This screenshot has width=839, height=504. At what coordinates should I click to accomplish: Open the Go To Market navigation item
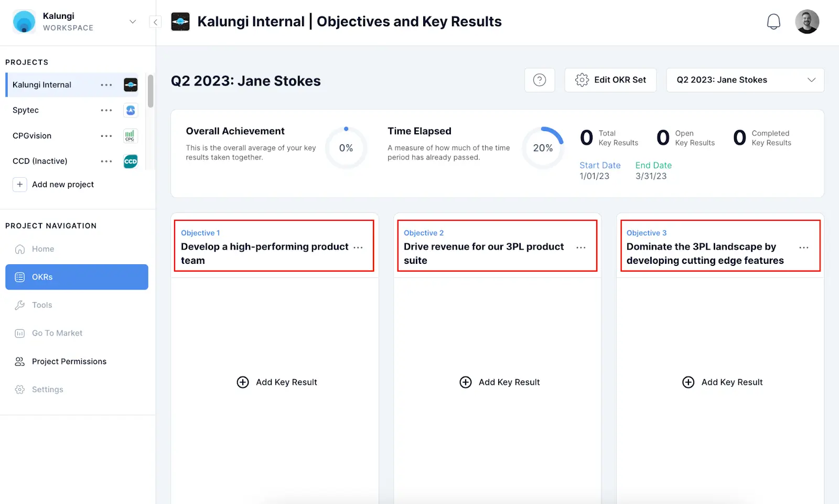pos(57,333)
